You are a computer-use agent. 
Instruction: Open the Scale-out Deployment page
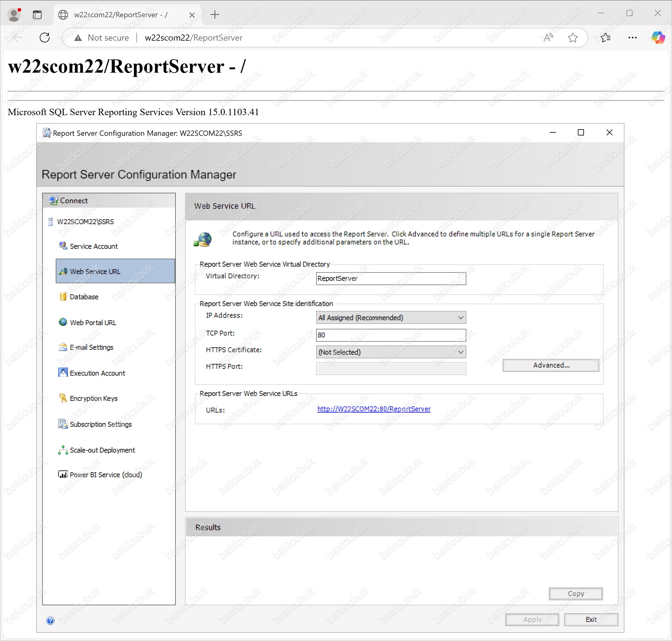pyautogui.click(x=103, y=450)
